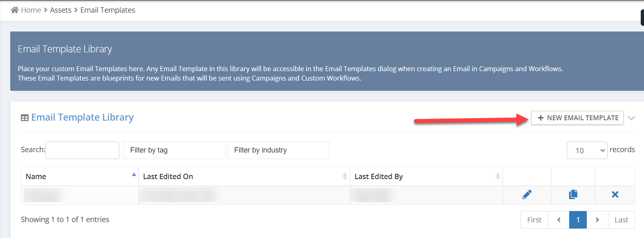Open the Filter by tag dropdown
644x238 pixels.
click(x=174, y=150)
